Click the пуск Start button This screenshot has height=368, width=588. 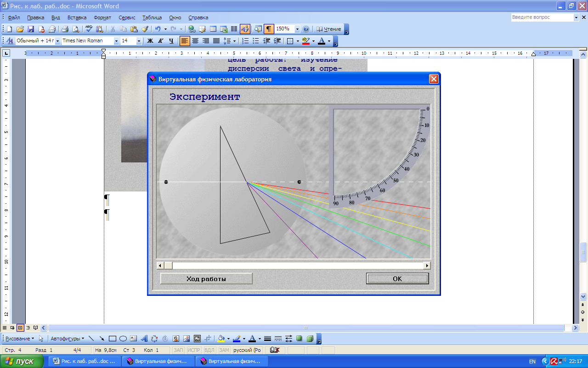tap(21, 362)
